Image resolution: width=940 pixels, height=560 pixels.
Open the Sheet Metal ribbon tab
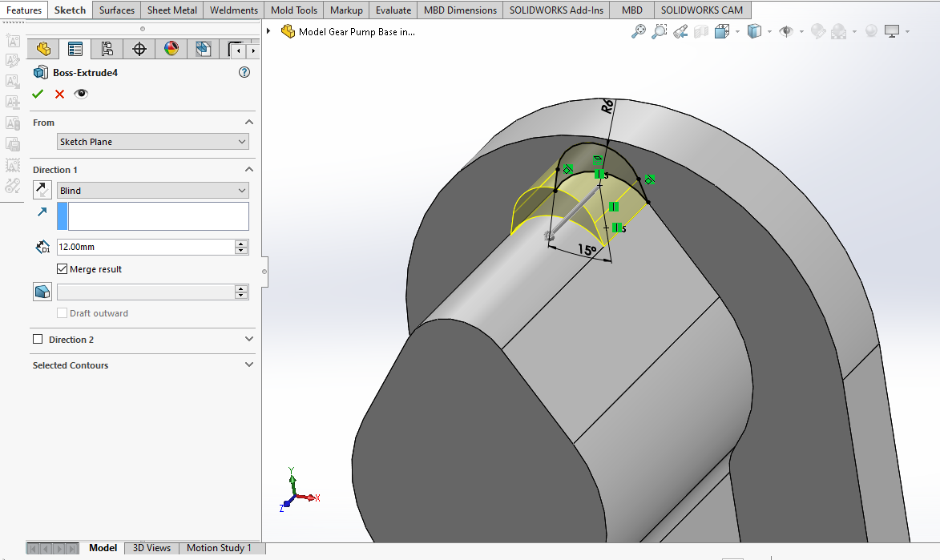171,10
